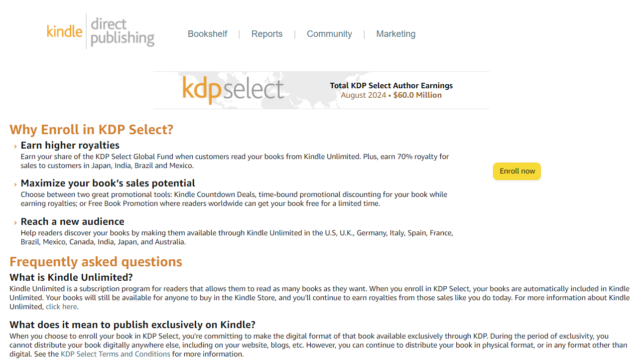This screenshot has height=362, width=644.
Task: Click the Kindle Direct Publishing logo
Action: click(100, 31)
